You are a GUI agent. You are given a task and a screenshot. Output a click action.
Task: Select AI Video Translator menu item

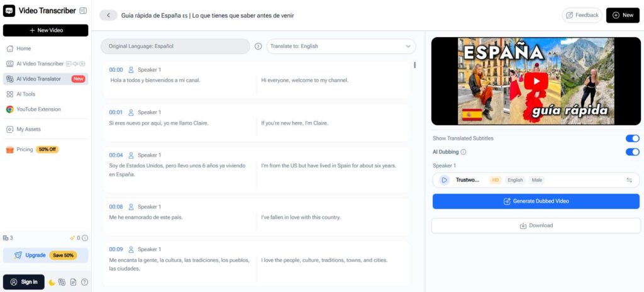(x=45, y=79)
